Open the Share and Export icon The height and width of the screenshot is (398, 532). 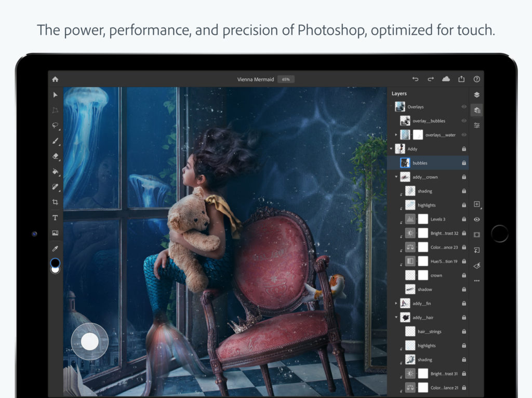coord(461,79)
